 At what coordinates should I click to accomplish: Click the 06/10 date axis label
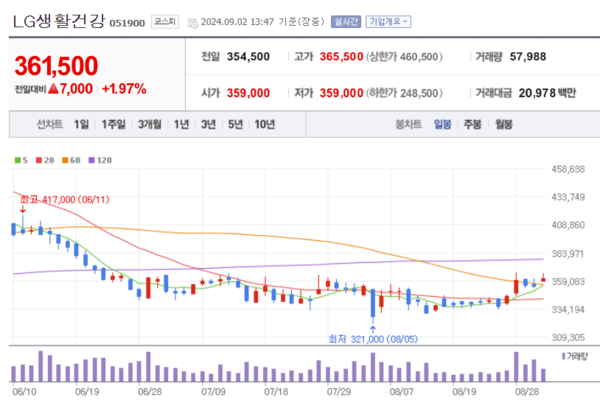24,391
